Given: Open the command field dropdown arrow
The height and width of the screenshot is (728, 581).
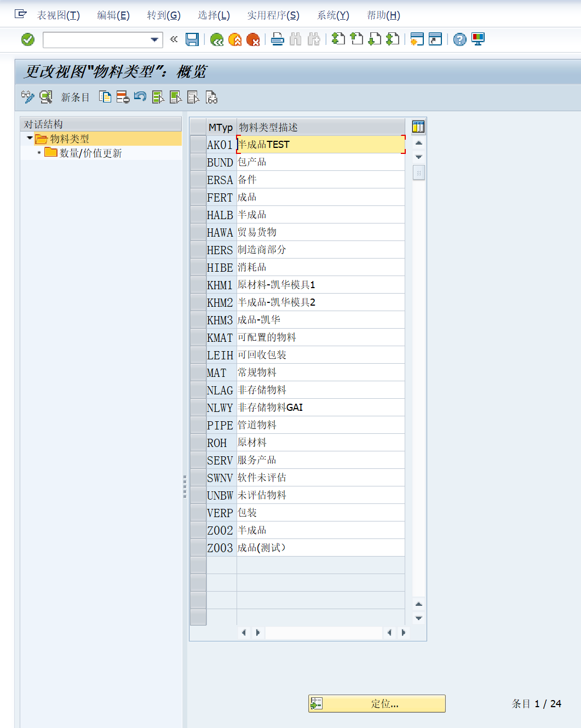Looking at the screenshot, I should (155, 39).
